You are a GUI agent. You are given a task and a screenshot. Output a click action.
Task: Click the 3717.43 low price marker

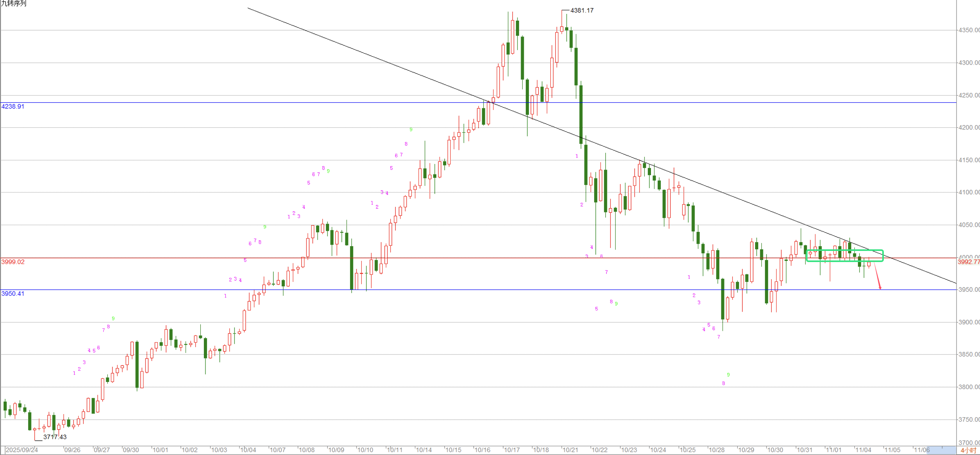click(x=55, y=437)
